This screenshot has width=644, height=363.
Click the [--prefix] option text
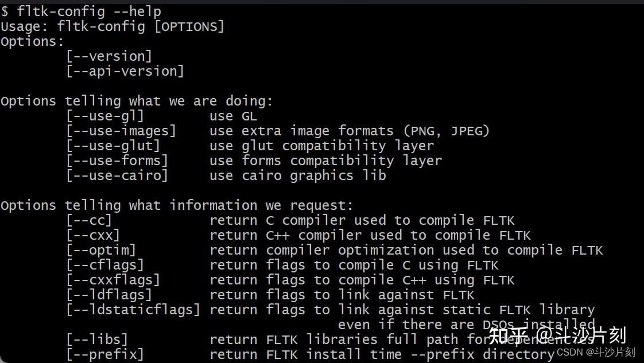tap(105, 354)
